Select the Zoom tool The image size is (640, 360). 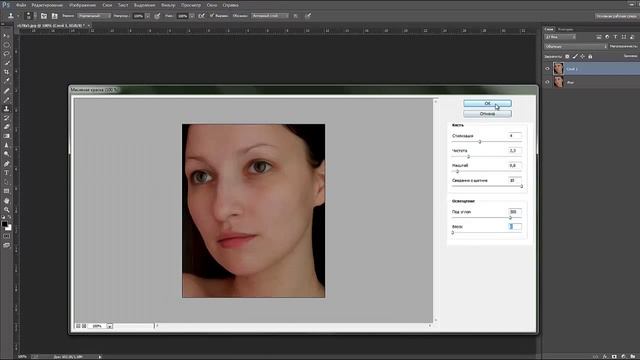pos(7,210)
